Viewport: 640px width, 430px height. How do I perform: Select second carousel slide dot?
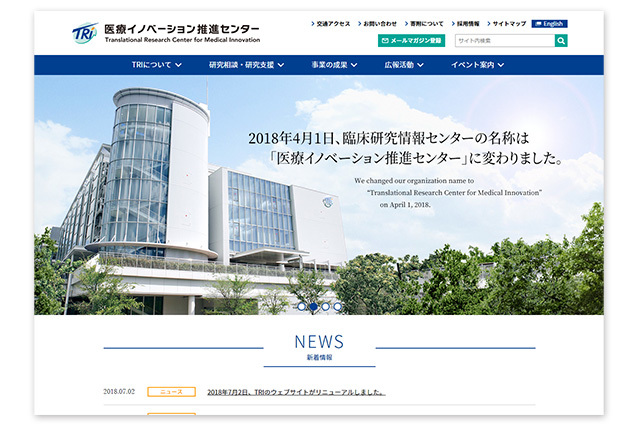coord(313,306)
